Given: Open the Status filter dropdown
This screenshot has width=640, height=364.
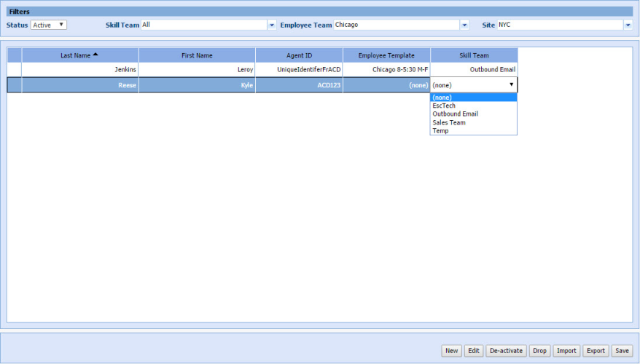Looking at the screenshot, I should (x=48, y=25).
